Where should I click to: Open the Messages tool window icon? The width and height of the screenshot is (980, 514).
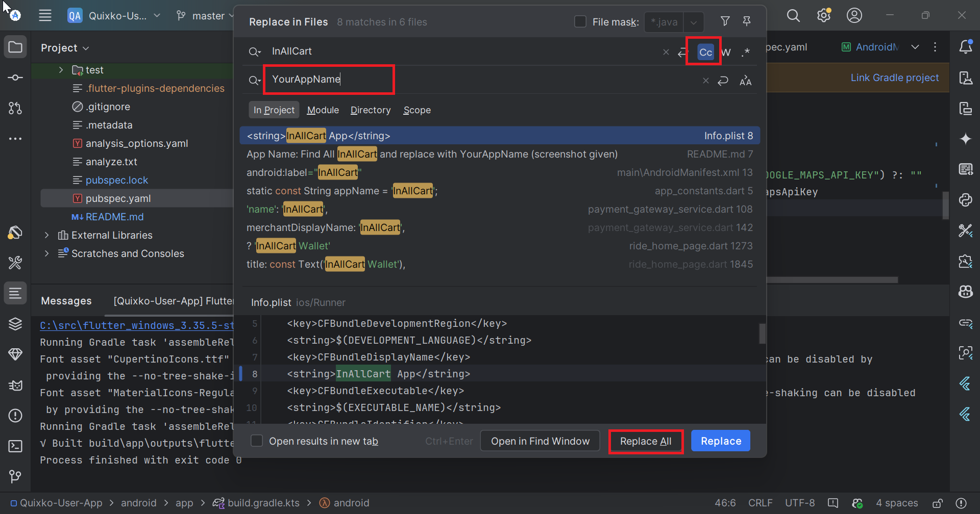point(15,293)
